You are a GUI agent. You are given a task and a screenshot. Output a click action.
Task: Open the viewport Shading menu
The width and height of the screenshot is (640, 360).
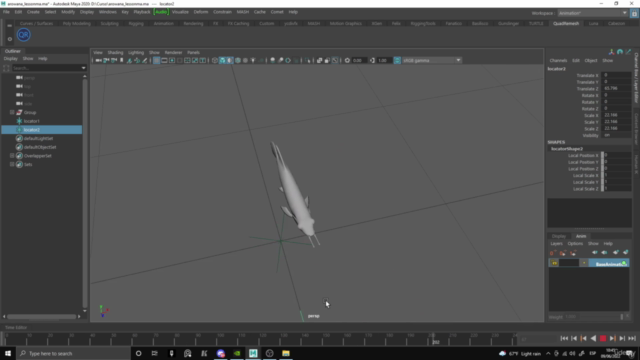pyautogui.click(x=115, y=52)
